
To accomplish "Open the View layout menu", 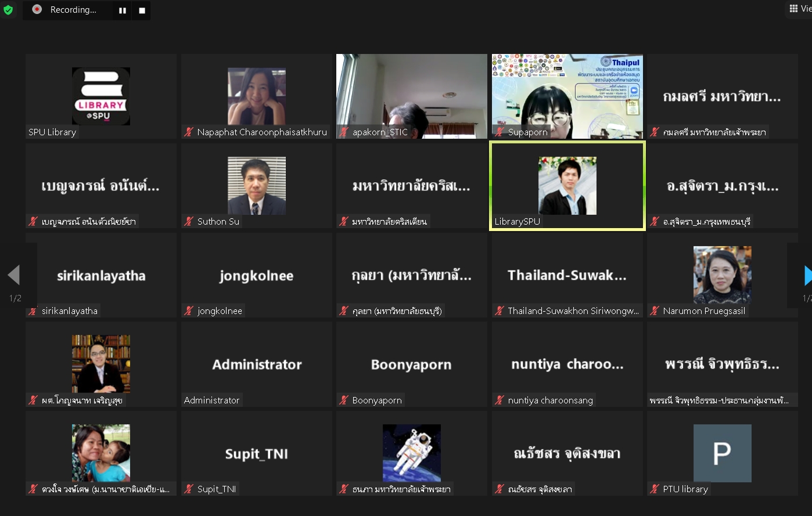I will click(799, 9).
